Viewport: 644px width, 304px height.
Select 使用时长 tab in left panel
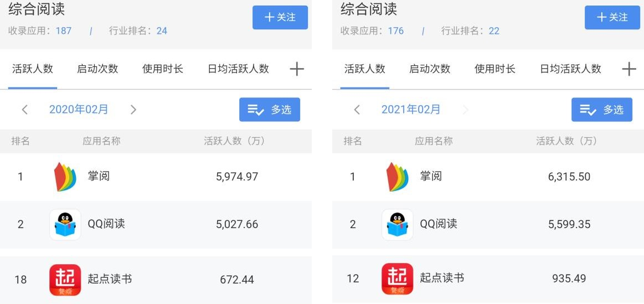coord(163,69)
